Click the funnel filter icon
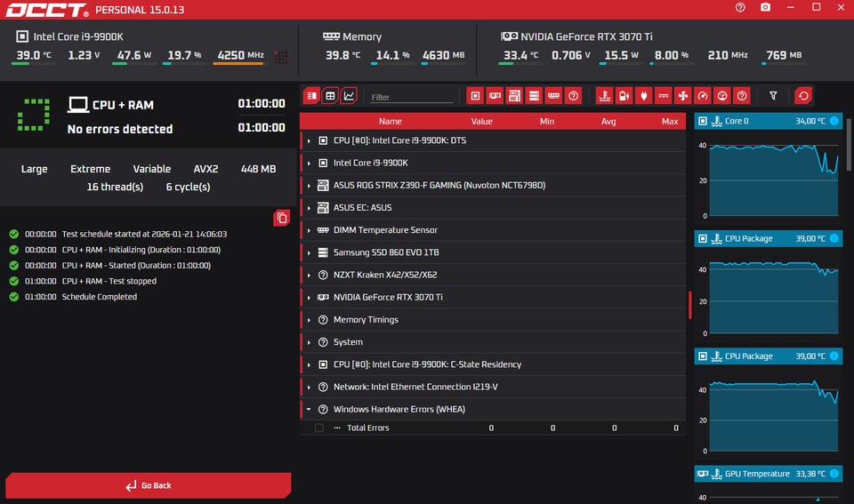 pos(773,95)
